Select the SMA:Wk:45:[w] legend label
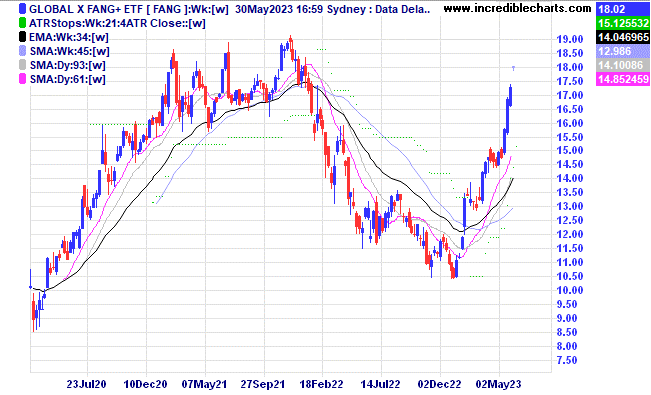The width and height of the screenshot is (651, 395). pyautogui.click(x=69, y=51)
